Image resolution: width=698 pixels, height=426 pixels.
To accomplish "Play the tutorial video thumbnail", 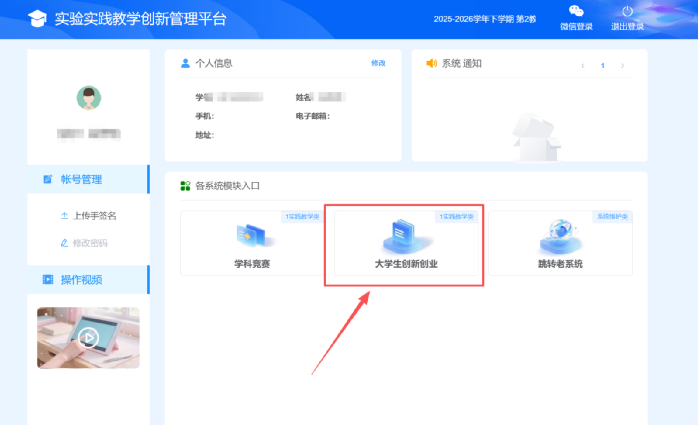I will click(89, 337).
